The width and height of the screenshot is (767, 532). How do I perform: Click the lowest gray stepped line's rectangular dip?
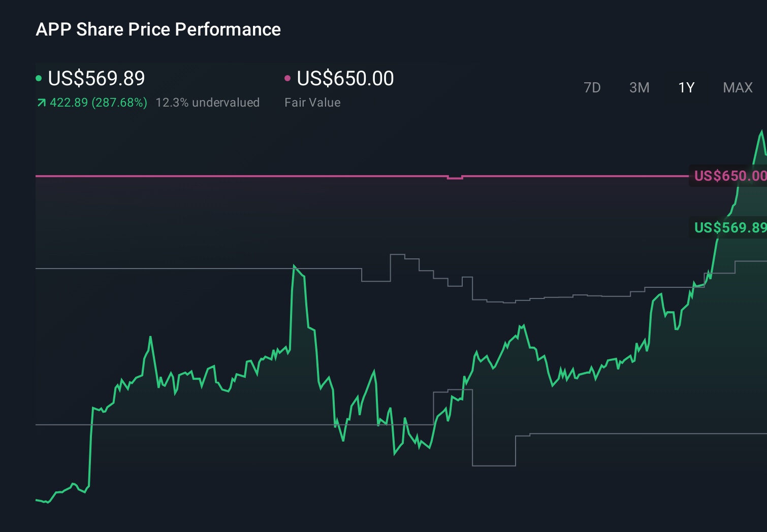tap(494, 464)
